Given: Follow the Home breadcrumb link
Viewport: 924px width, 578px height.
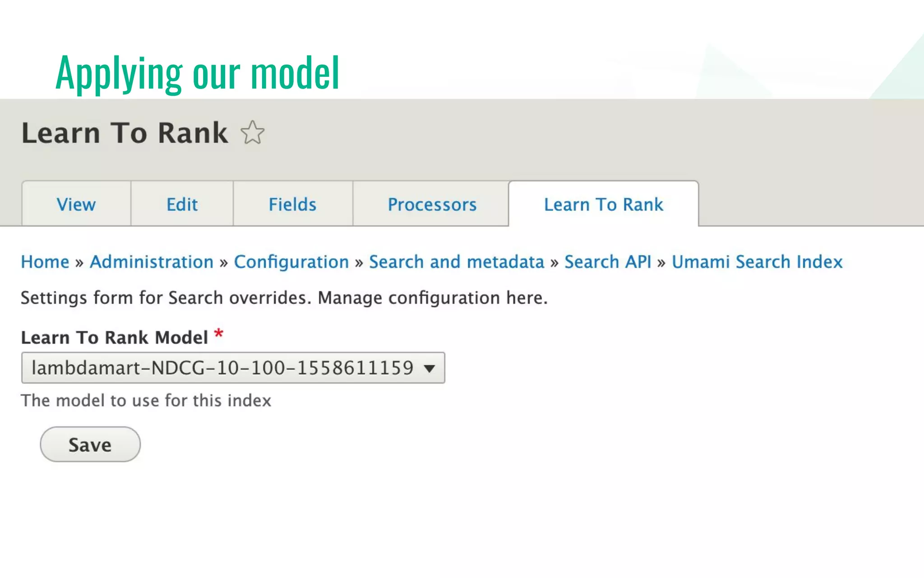Looking at the screenshot, I should click(x=45, y=262).
